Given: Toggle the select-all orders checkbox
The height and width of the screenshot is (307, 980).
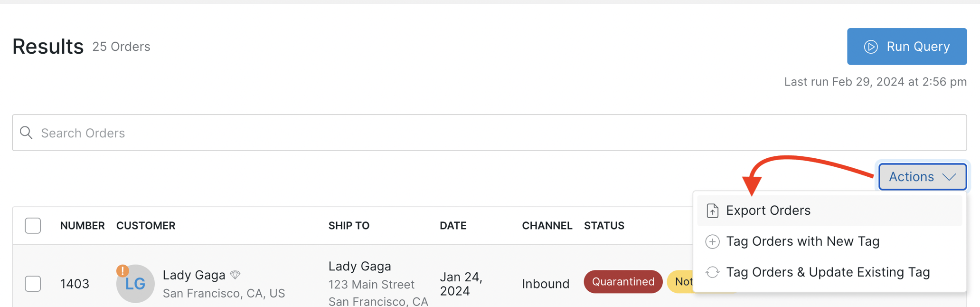Looking at the screenshot, I should [33, 225].
